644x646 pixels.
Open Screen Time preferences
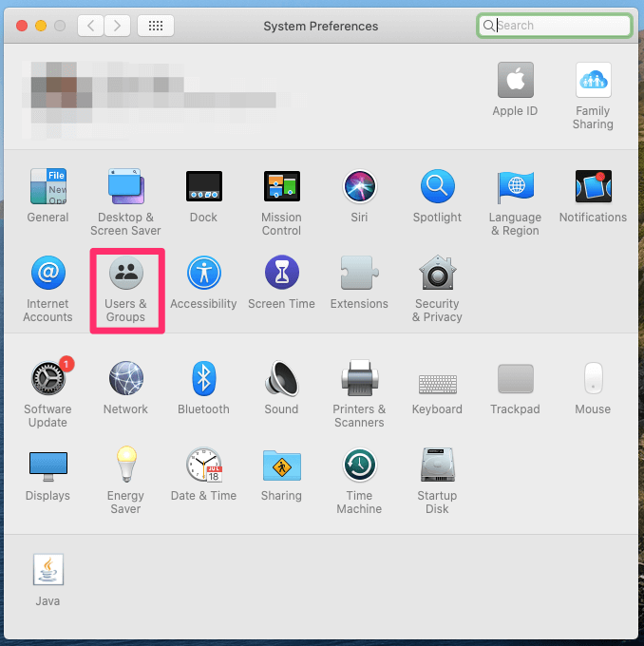click(x=282, y=273)
